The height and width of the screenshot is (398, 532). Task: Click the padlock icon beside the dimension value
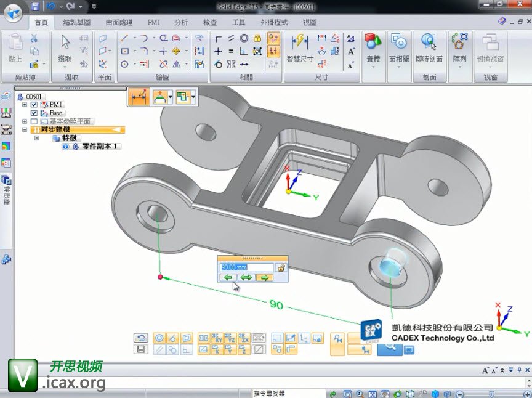[281, 267]
